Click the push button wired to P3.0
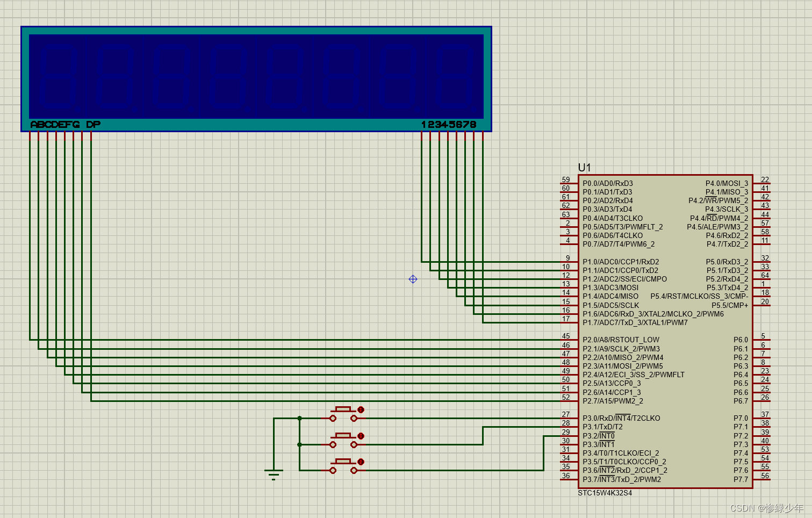This screenshot has width=812, height=518. pos(343,414)
